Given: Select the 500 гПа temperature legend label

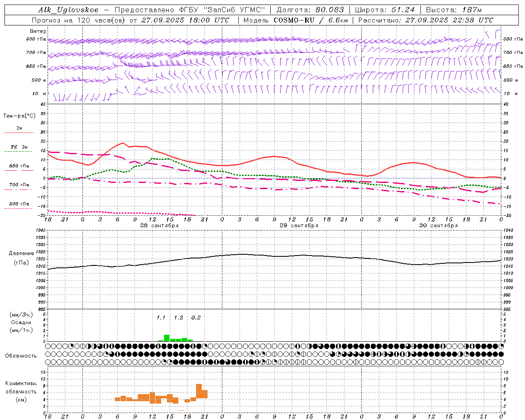Looking at the screenshot, I should [19, 204].
